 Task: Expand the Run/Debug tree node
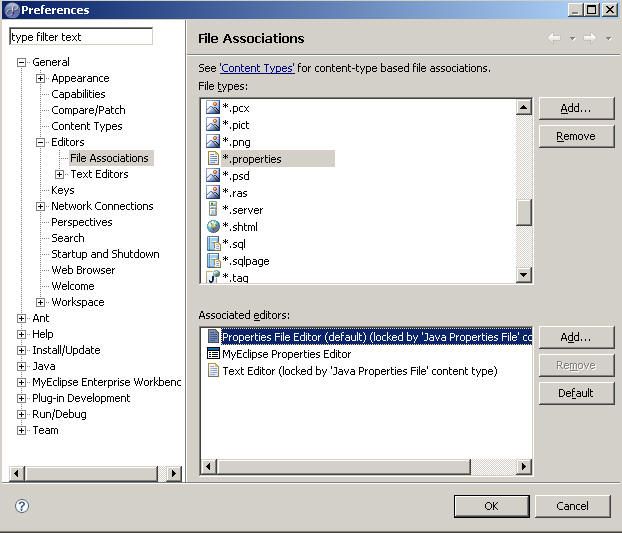coord(21,414)
